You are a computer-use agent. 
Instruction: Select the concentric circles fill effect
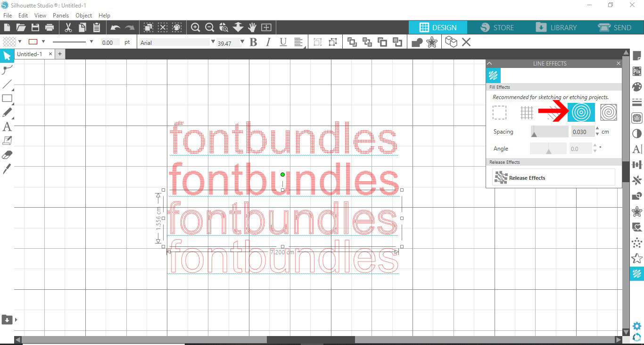(x=581, y=112)
